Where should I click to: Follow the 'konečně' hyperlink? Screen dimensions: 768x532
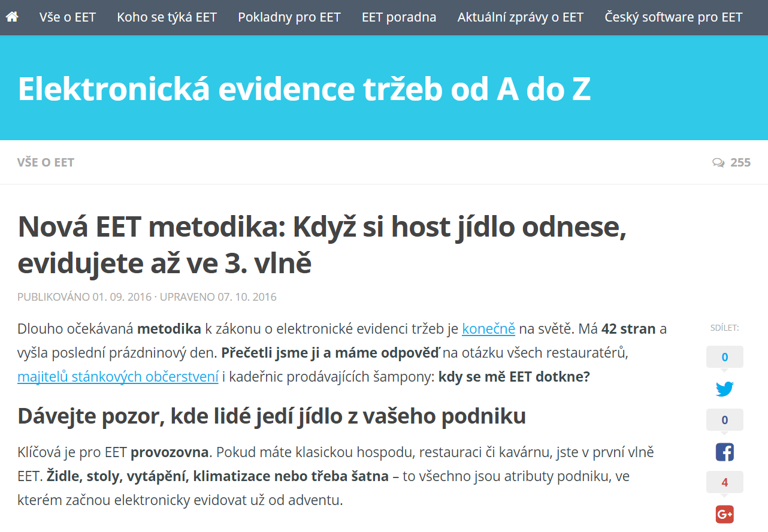point(489,328)
